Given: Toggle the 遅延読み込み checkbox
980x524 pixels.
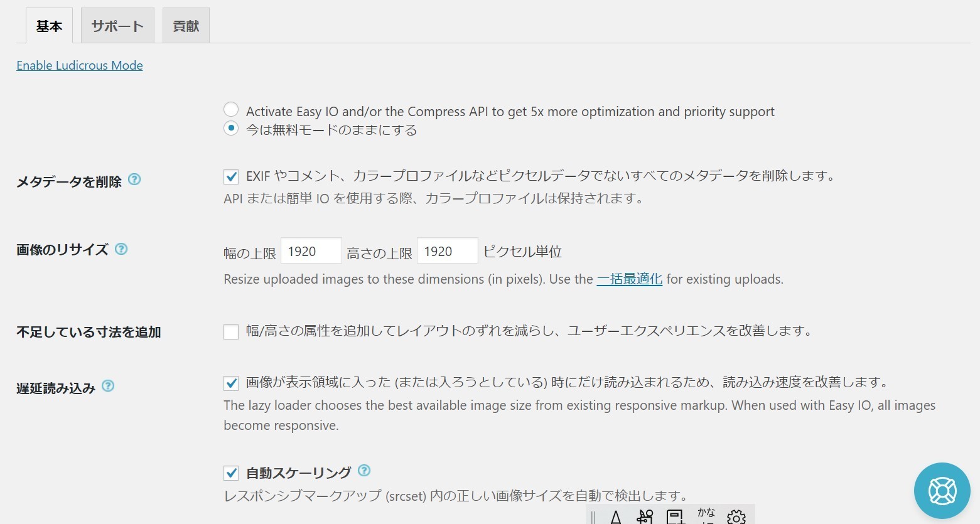Looking at the screenshot, I should click(x=231, y=383).
